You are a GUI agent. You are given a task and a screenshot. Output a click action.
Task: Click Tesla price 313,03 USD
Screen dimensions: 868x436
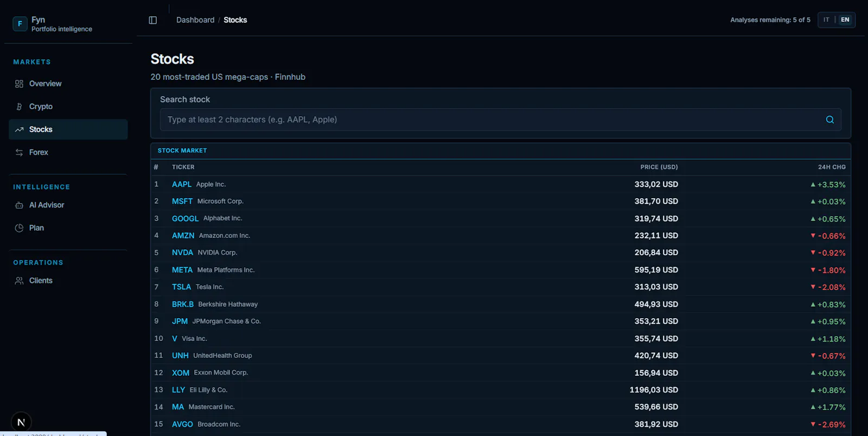(656, 287)
